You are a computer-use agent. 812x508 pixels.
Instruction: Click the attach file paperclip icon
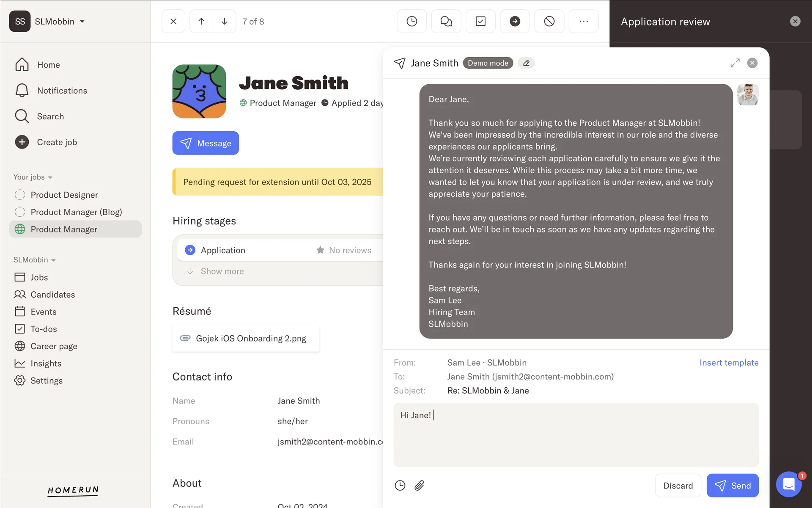click(419, 485)
